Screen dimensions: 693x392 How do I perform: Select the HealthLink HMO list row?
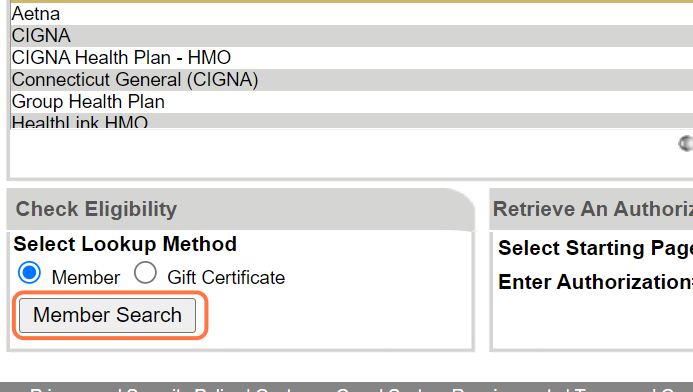tap(352, 121)
